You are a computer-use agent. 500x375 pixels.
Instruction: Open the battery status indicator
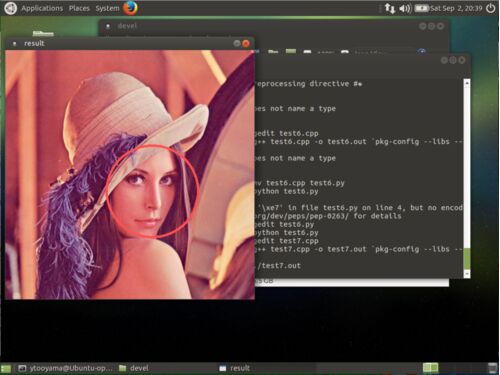coord(421,8)
